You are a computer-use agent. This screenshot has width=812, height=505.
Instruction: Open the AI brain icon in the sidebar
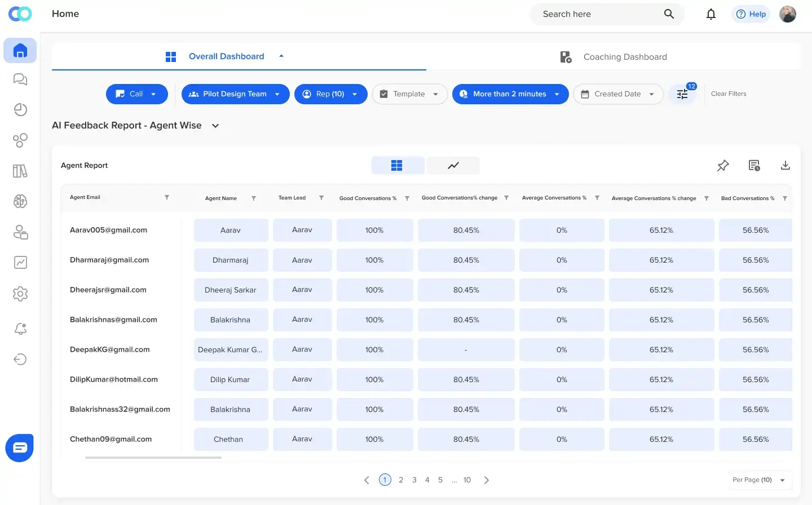[x=20, y=201]
